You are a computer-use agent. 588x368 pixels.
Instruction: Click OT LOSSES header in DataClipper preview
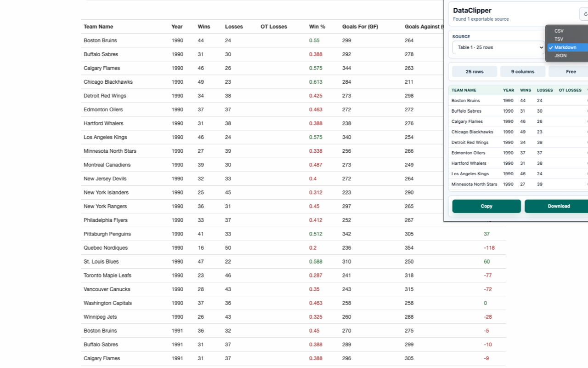(x=570, y=90)
